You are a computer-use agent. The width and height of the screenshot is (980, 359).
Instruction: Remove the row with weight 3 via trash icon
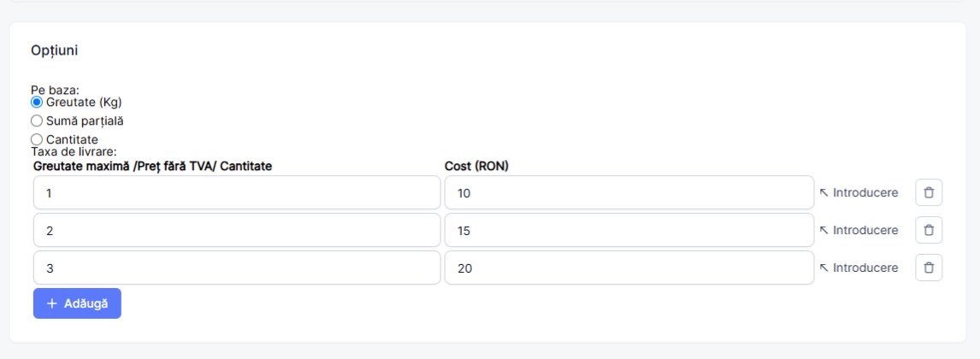pyautogui.click(x=929, y=268)
